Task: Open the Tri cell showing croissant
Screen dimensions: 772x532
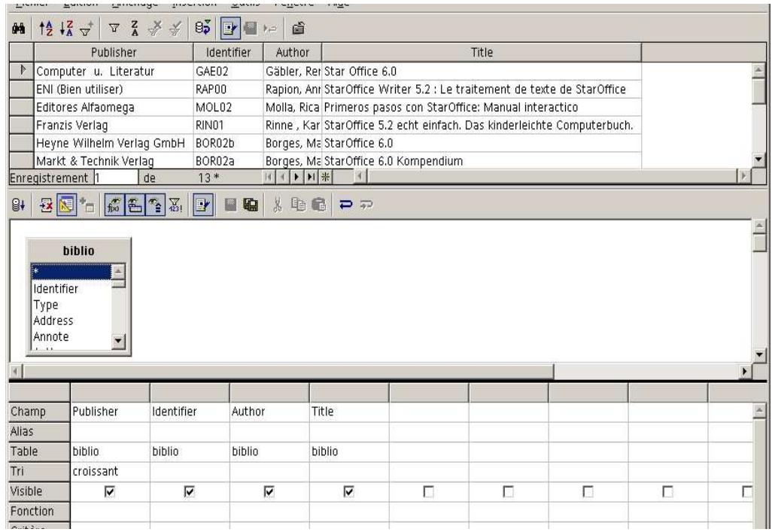Action: pos(111,471)
